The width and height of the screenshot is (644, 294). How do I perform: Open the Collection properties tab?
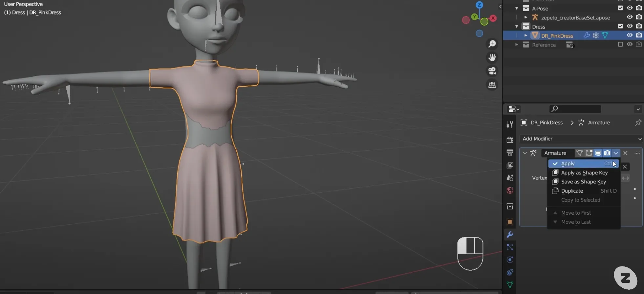(x=510, y=206)
